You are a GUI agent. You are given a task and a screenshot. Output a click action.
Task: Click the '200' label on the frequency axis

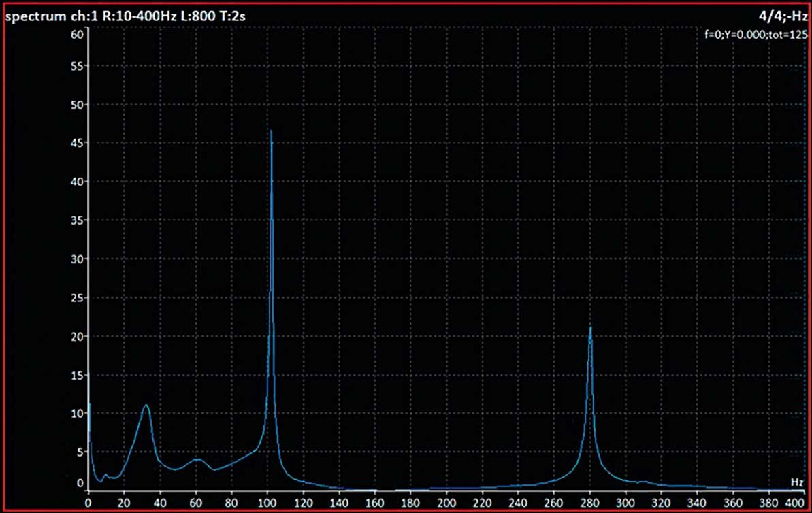click(446, 503)
